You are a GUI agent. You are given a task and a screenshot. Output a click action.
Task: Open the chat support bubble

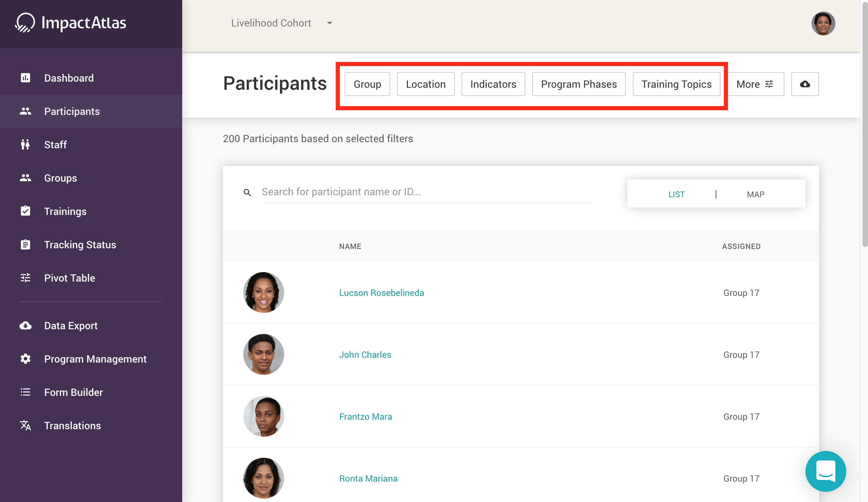826,471
